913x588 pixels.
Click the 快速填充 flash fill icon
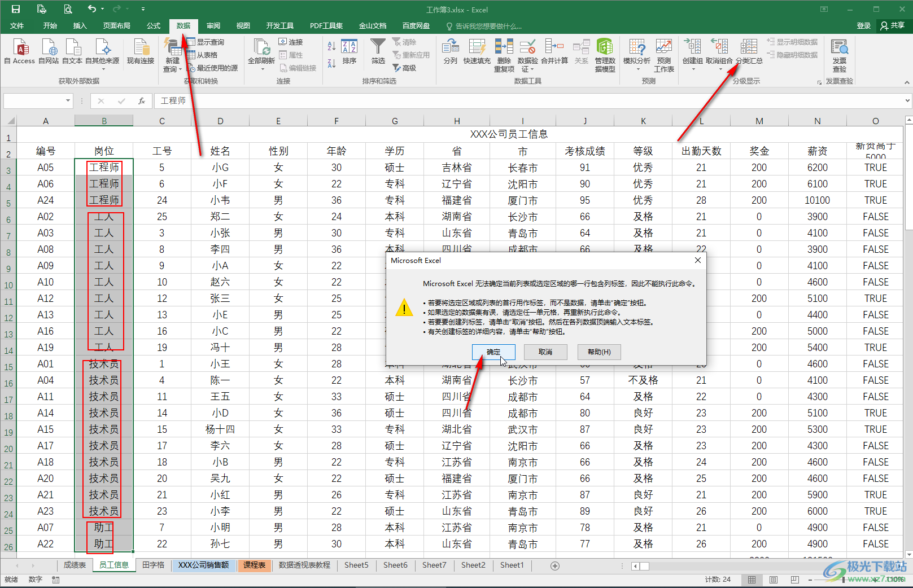tap(477, 47)
